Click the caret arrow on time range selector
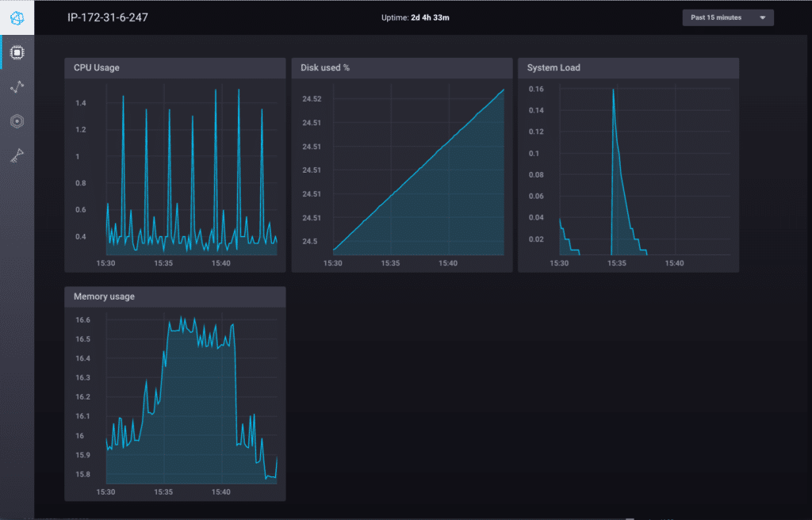The image size is (812, 520). (x=762, y=17)
